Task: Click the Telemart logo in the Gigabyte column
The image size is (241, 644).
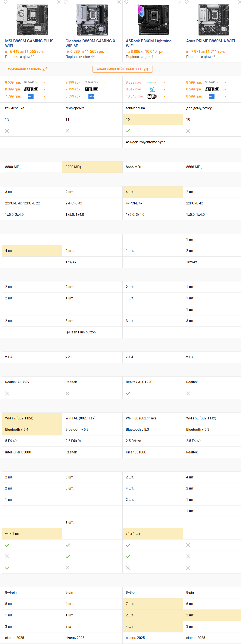Action: [91, 83]
